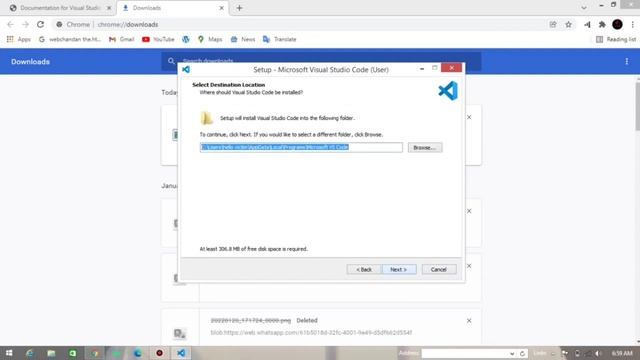Open File Explorer from the taskbar

[51, 353]
